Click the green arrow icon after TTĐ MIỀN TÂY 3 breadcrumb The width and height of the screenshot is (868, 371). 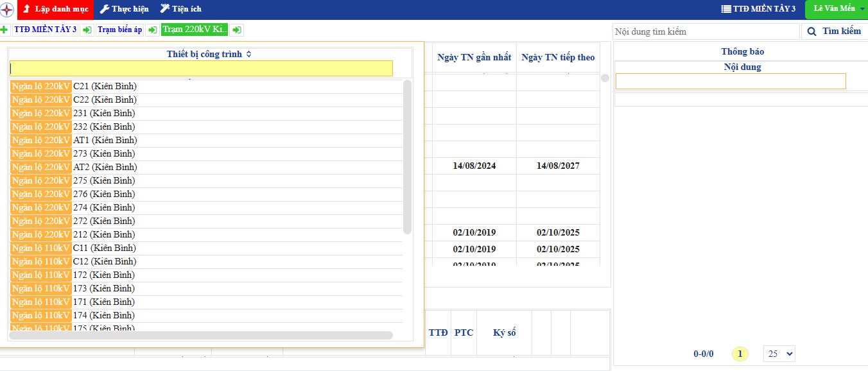(87, 30)
